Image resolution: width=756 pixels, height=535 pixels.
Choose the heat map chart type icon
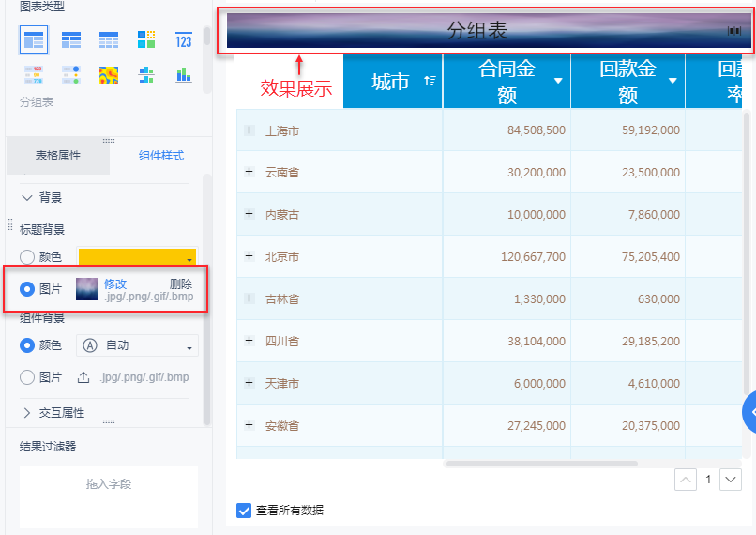[x=109, y=75]
